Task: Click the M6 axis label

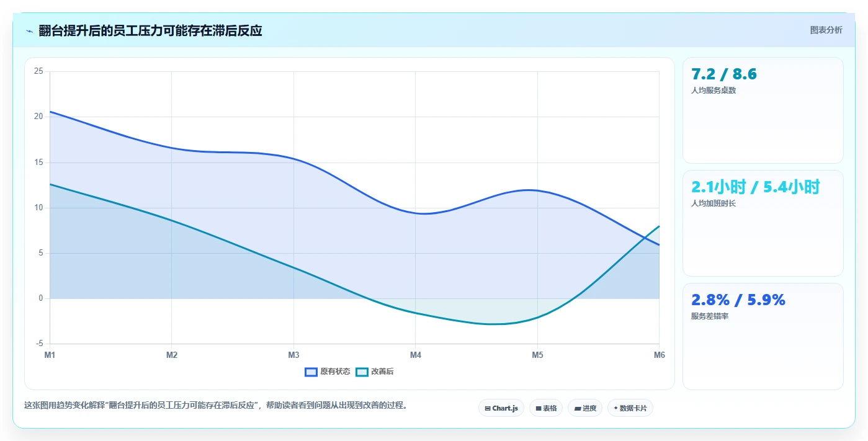Action: click(x=659, y=355)
